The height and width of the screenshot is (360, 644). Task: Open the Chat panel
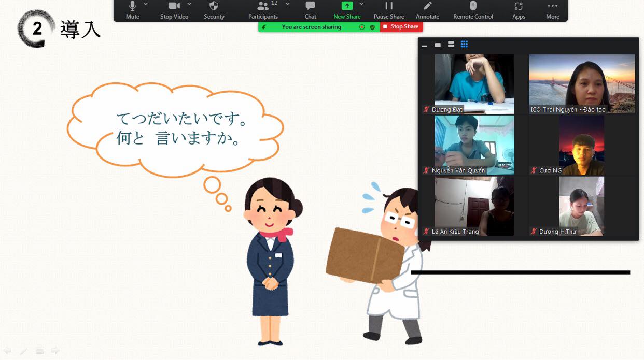click(310, 10)
